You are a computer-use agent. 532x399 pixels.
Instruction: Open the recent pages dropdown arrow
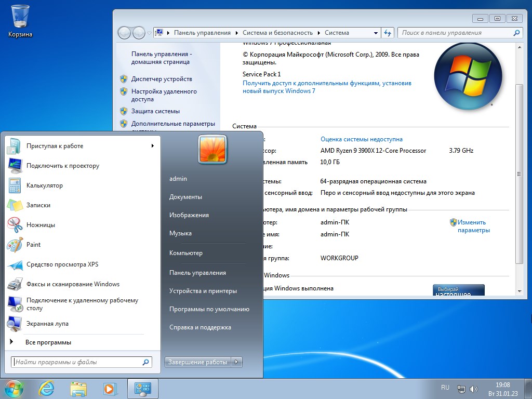(149, 33)
